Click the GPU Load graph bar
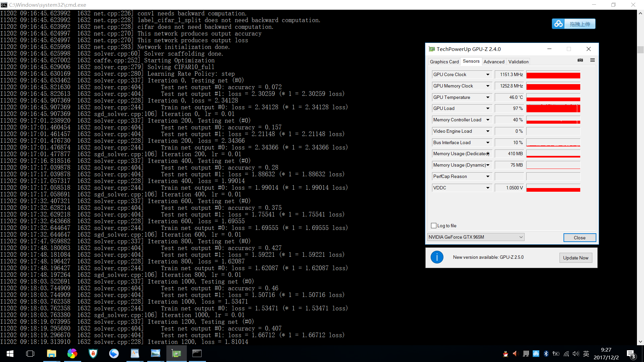644x362 pixels. pos(553,109)
